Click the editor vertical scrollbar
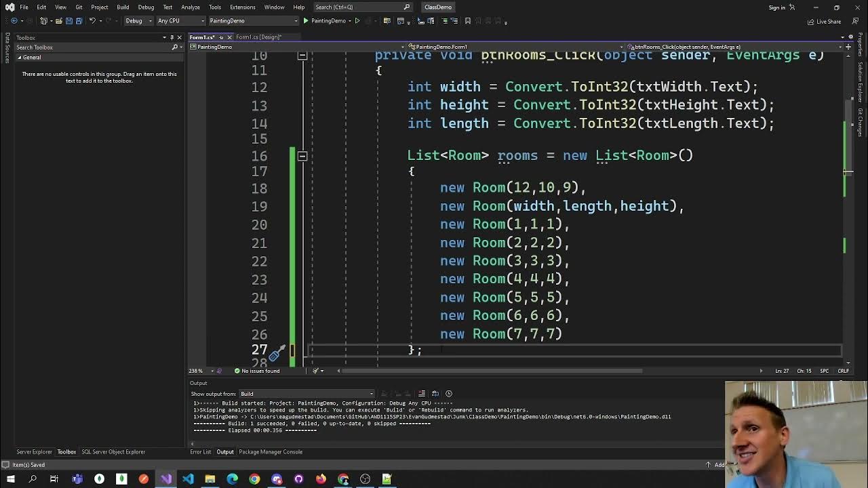This screenshot has width=868, height=488. tap(848, 210)
